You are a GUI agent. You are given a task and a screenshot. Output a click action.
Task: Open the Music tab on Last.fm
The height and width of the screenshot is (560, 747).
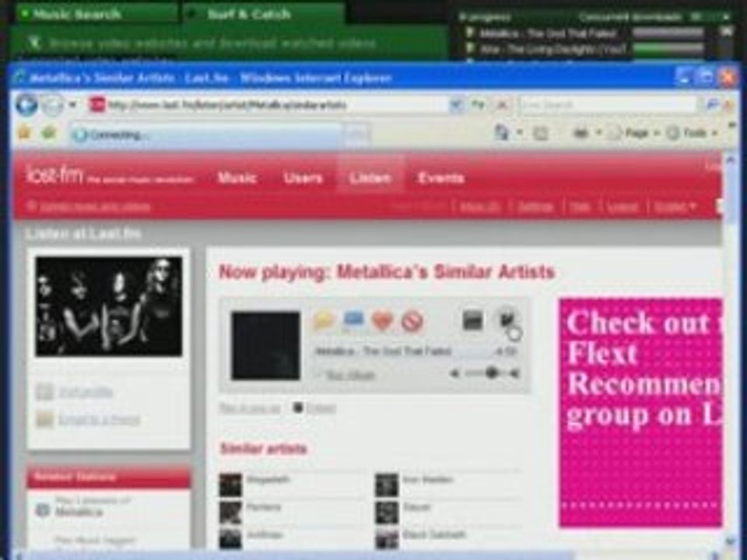click(x=237, y=178)
